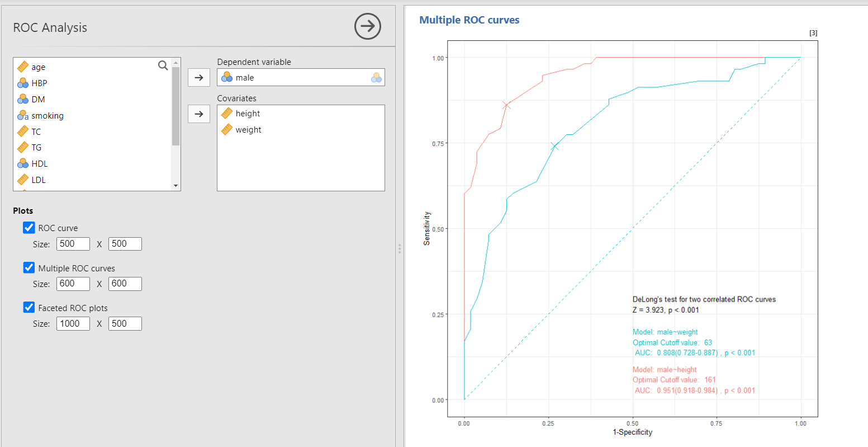Click the ROC Analysis panel title
Image resolution: width=868 pixels, height=447 pixels.
(50, 27)
